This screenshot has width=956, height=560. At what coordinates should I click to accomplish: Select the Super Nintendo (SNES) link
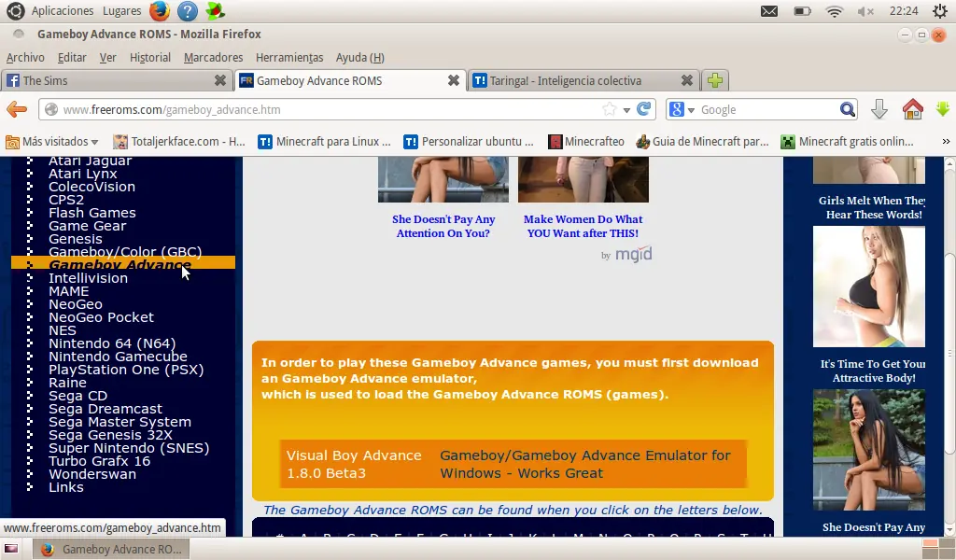pyautogui.click(x=129, y=448)
